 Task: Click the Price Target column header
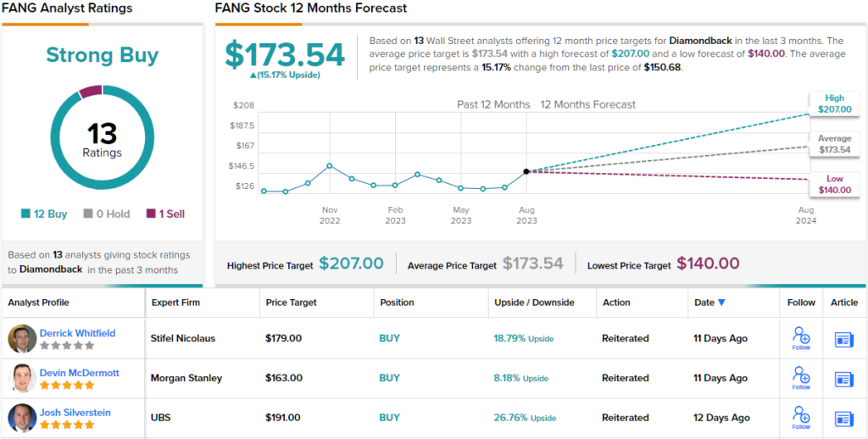pos(292,303)
